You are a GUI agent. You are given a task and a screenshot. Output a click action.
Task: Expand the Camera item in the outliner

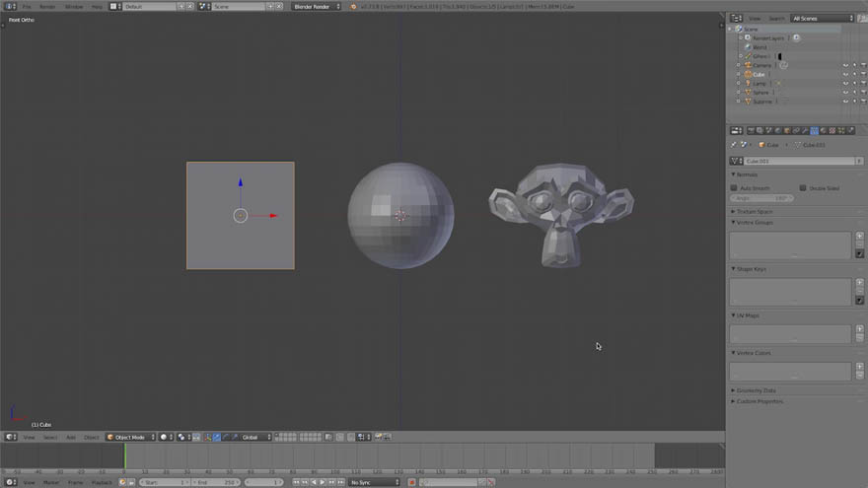coord(739,65)
